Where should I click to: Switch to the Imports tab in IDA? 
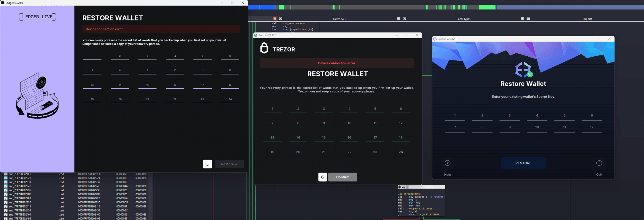587,19
